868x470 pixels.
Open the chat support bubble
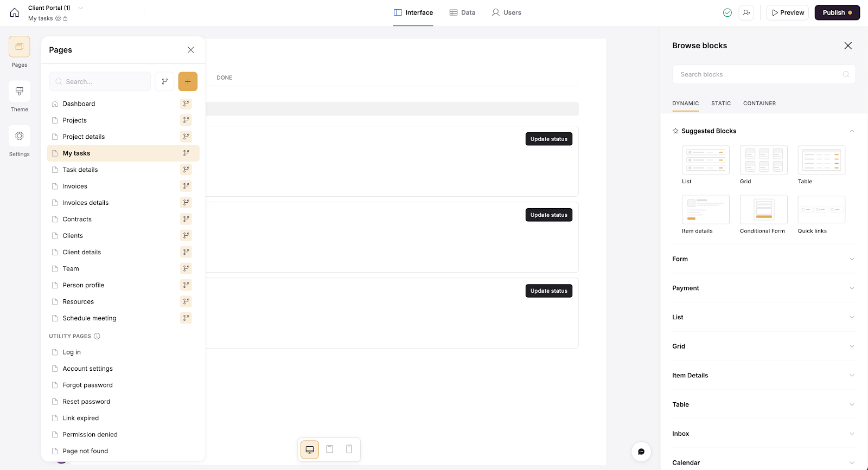pos(641,452)
